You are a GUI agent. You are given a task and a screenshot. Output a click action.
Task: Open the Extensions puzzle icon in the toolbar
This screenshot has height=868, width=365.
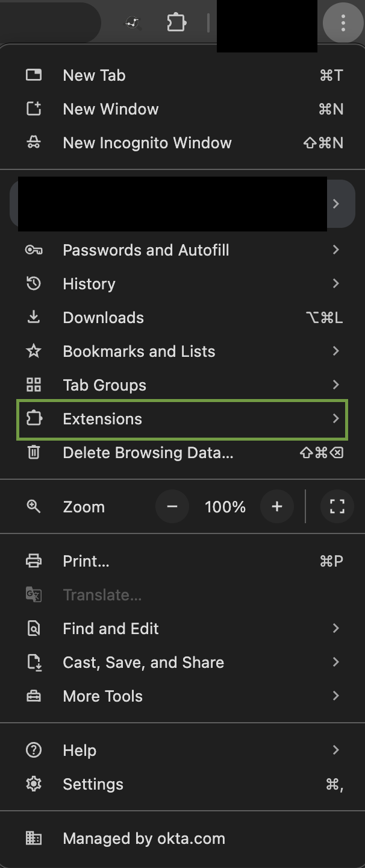[x=176, y=22]
